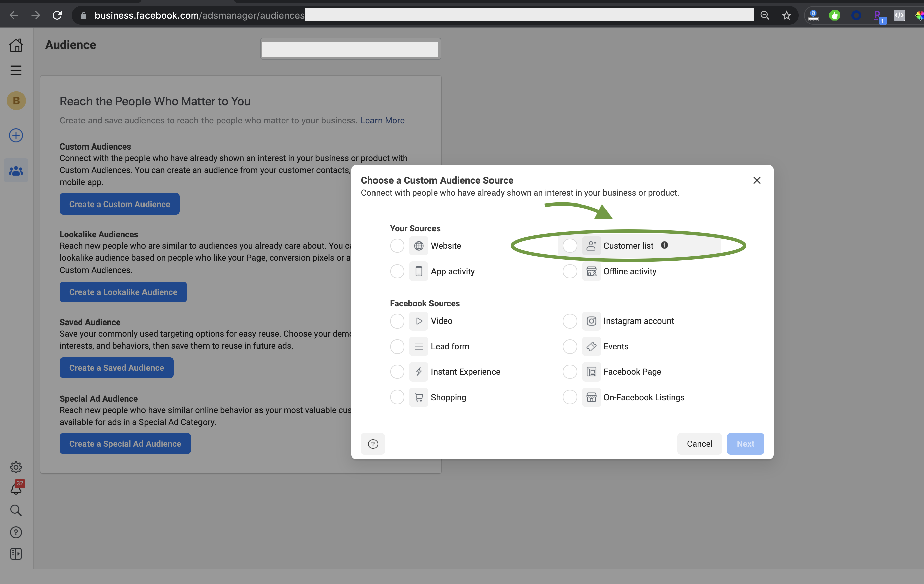Click the Lead form lines icon
Image resolution: width=924 pixels, height=584 pixels.
pos(419,346)
